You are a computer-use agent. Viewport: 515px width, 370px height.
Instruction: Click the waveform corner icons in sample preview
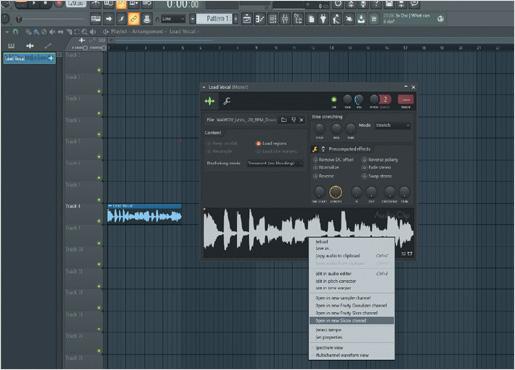click(x=407, y=254)
